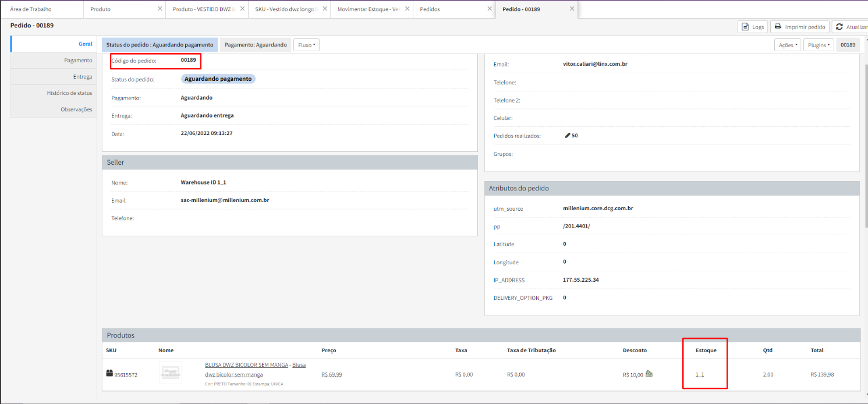Screen dimensions: 868x404
Task: Click the 00189 order code badge
Action: tap(848, 45)
